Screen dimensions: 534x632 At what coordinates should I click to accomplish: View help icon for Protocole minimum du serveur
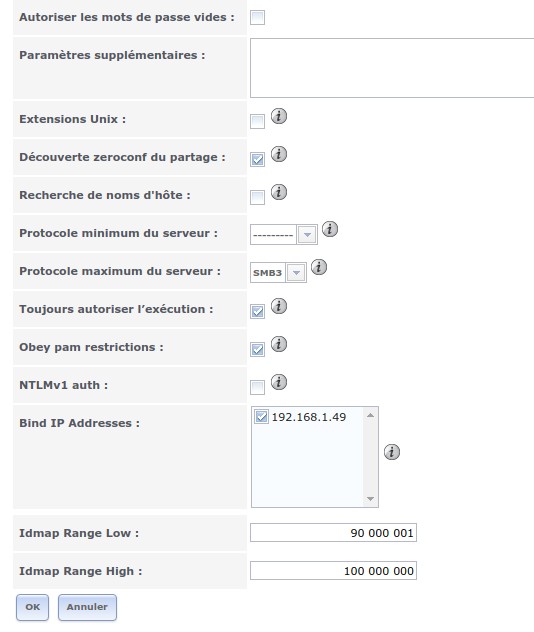click(x=330, y=229)
